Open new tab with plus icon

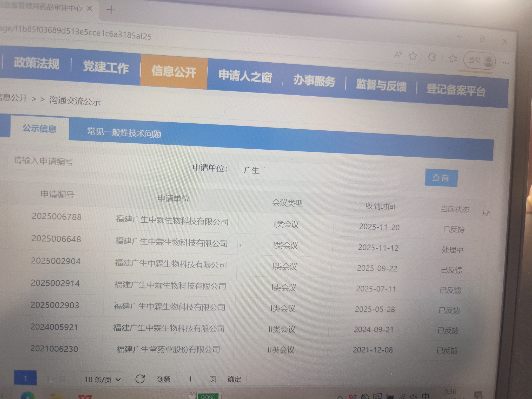click(x=111, y=10)
